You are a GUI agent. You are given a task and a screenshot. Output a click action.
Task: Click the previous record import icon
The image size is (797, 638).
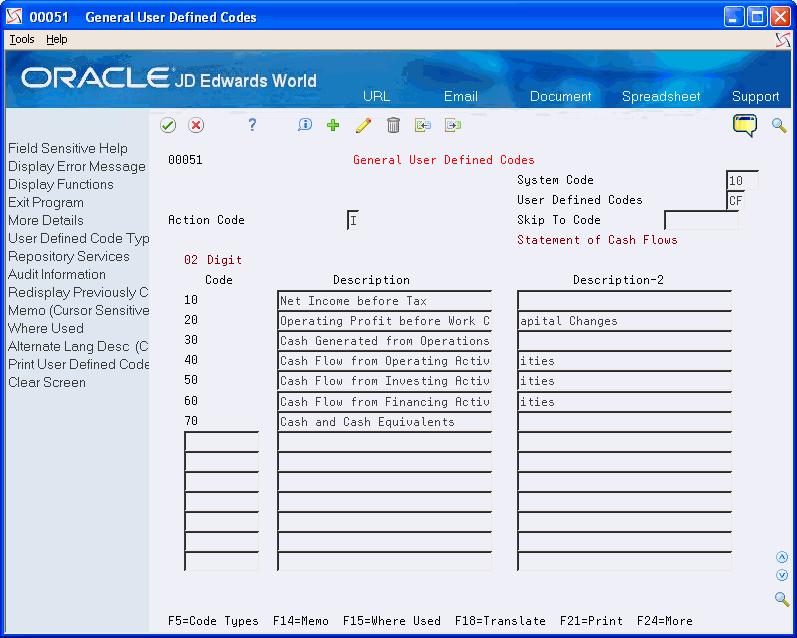coord(423,125)
